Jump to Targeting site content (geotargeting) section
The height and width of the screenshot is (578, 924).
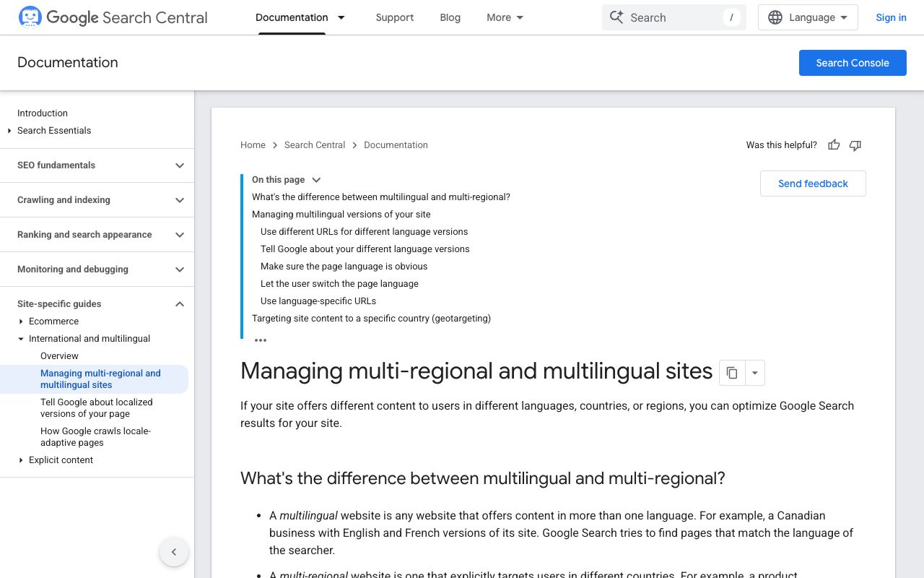pyautogui.click(x=371, y=319)
